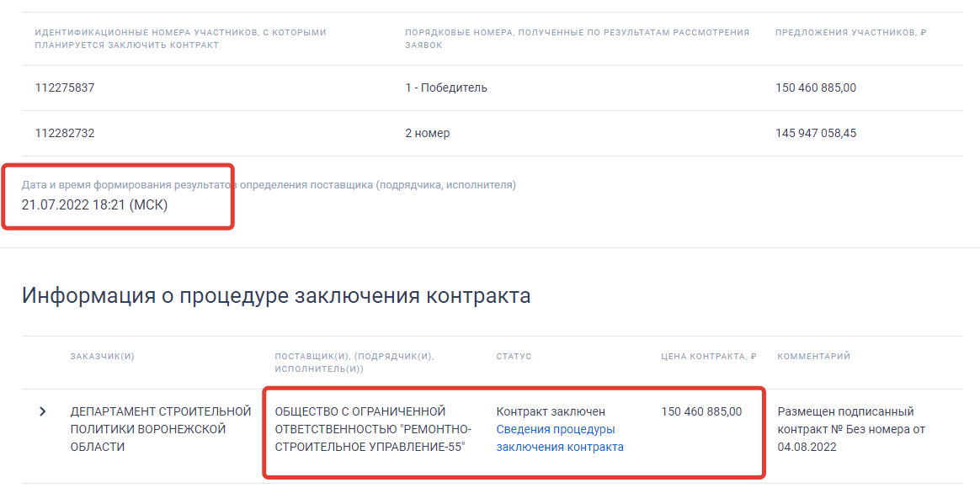
Task: Click the ПРЕДЛОЖЕНИЯ УЧАСТНИКОВ column header
Action: click(850, 33)
